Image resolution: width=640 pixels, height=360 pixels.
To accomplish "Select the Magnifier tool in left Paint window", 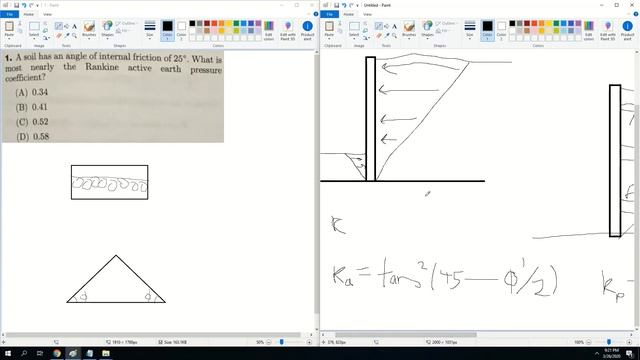I will click(x=74, y=36).
